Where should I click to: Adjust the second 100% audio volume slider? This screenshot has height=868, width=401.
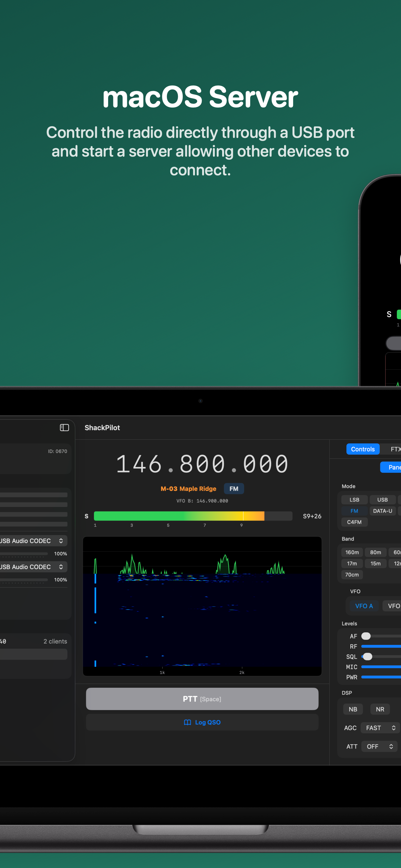click(24, 580)
